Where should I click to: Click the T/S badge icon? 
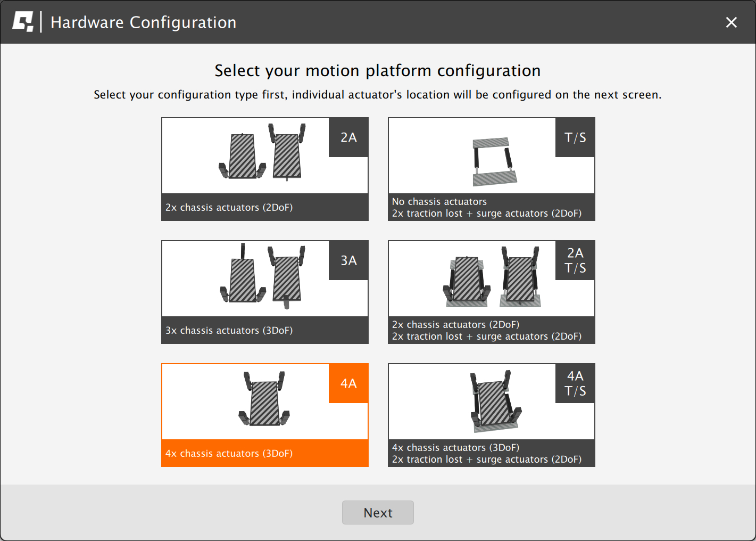pos(575,137)
